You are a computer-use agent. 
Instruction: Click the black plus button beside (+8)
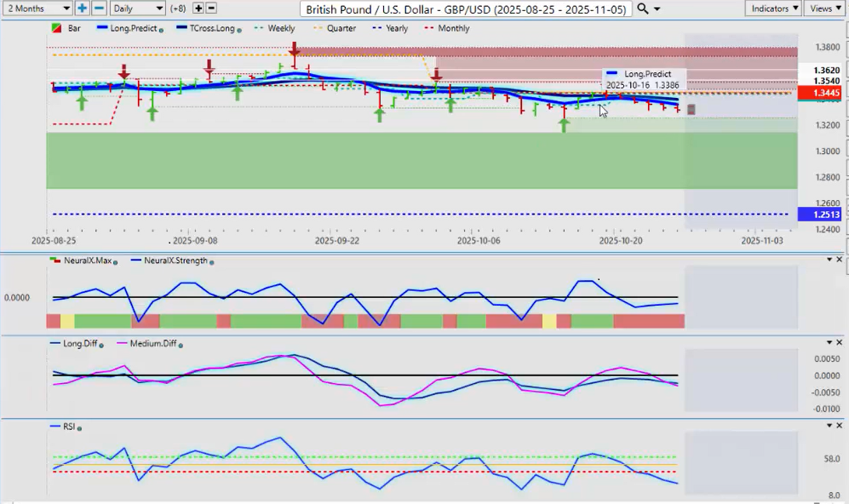(198, 8)
